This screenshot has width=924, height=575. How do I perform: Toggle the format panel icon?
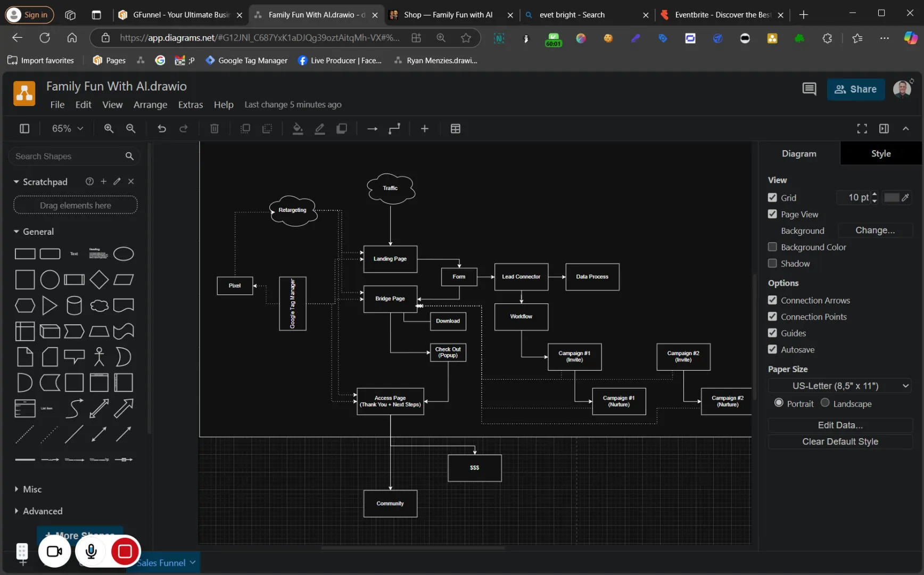click(884, 128)
